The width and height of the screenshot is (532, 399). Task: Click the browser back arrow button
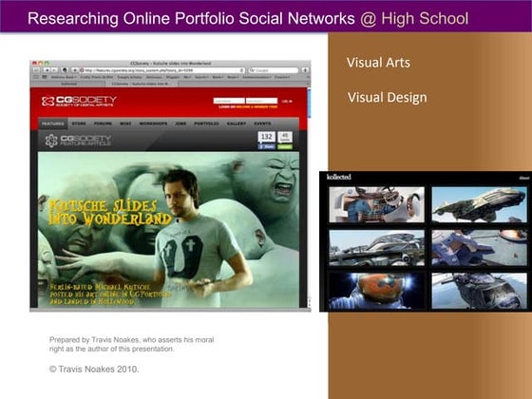click(x=47, y=70)
